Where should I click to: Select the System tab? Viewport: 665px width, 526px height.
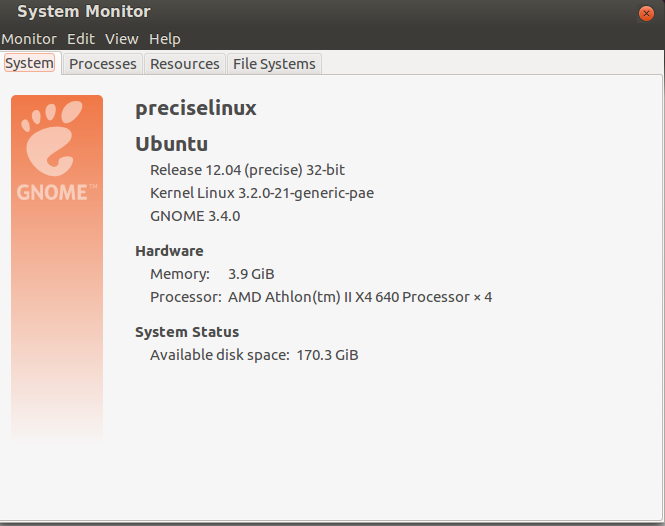tap(30, 63)
